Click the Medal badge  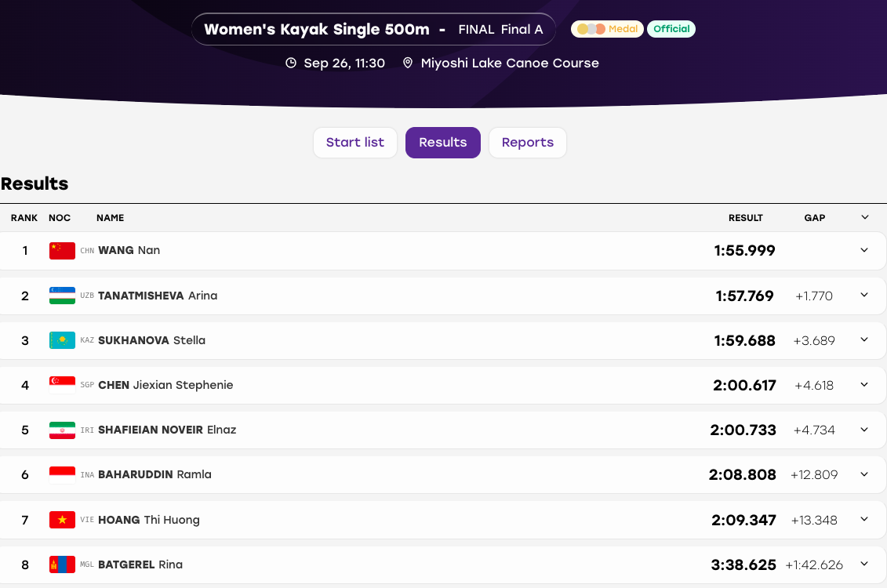(x=607, y=29)
